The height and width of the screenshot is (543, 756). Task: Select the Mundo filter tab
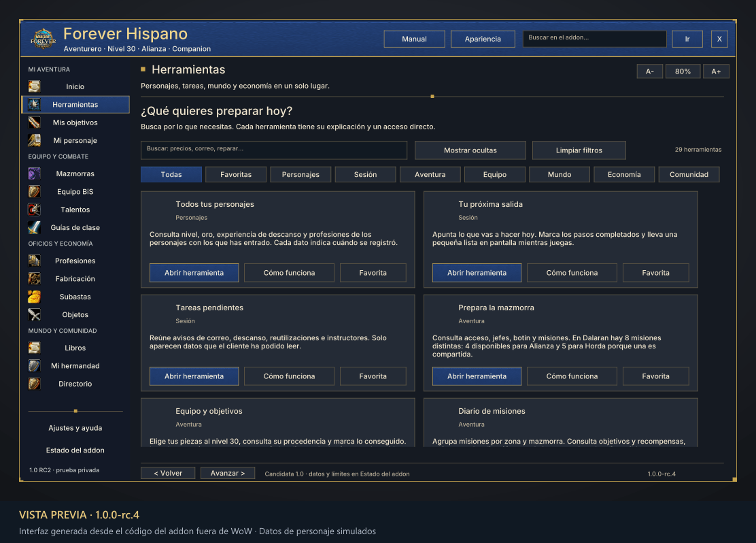click(560, 174)
